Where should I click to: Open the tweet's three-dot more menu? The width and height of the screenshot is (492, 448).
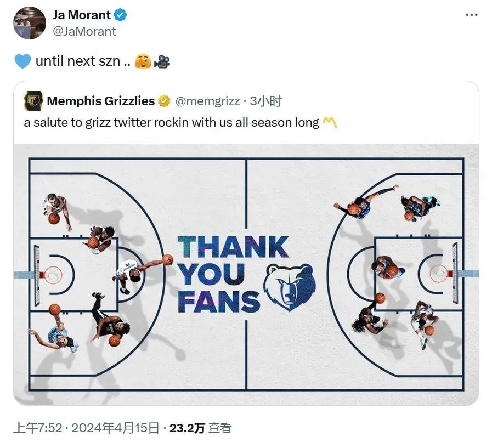(471, 15)
